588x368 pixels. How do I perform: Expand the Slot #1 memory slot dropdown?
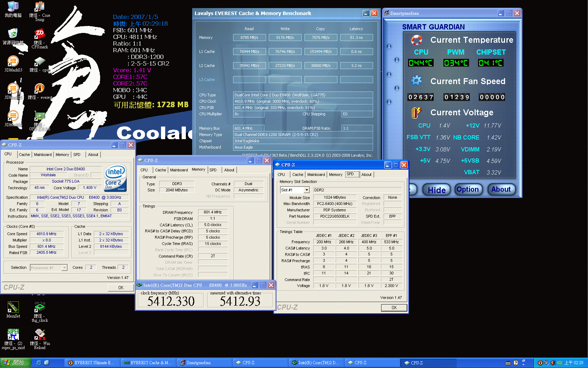(307, 190)
